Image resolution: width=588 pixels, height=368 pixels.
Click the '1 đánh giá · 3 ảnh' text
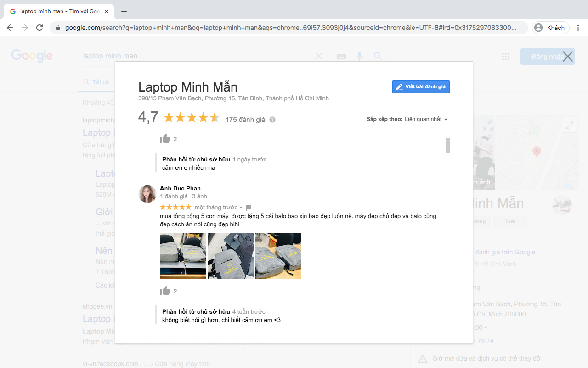[183, 196]
